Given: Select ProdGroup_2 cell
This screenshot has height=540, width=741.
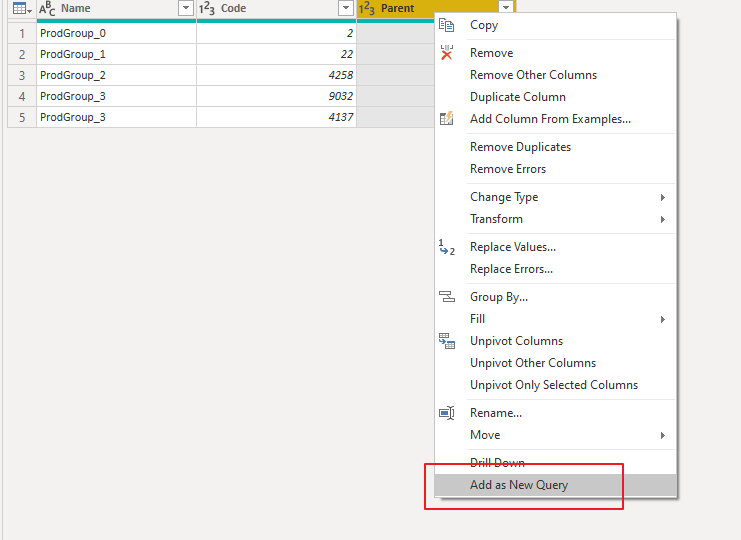Looking at the screenshot, I should click(116, 75).
